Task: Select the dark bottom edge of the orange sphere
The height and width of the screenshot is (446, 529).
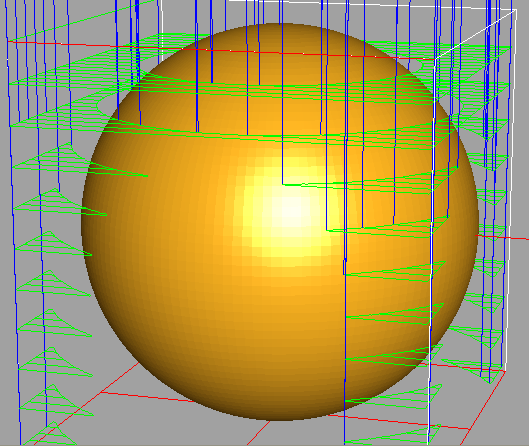Action: [280, 417]
